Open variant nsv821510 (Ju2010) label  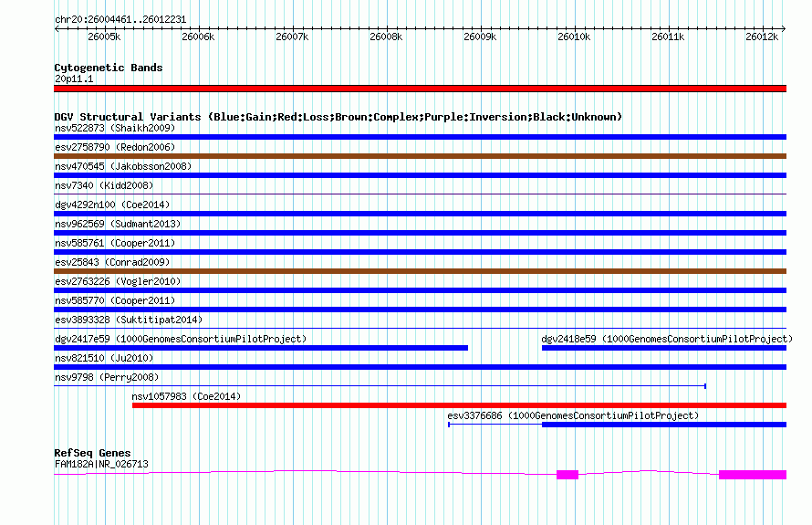pyautogui.click(x=104, y=358)
